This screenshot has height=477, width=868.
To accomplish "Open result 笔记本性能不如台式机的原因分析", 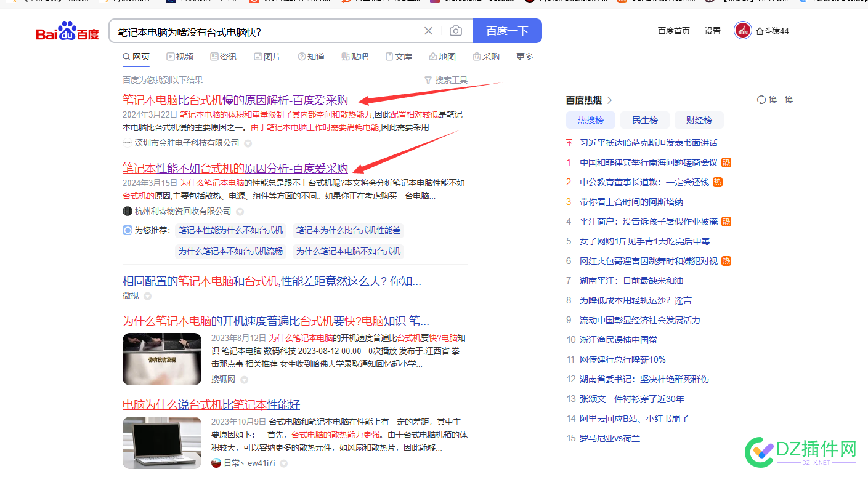I will (x=235, y=169).
